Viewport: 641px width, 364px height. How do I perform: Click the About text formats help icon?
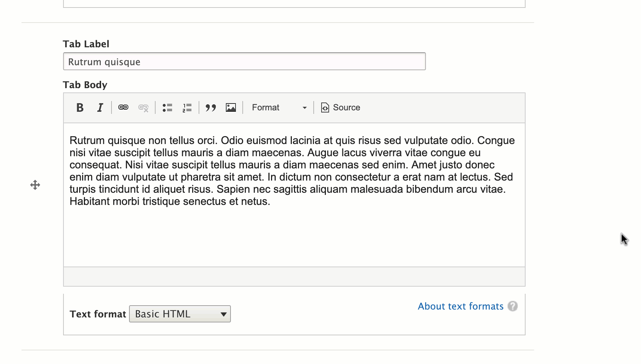click(513, 306)
